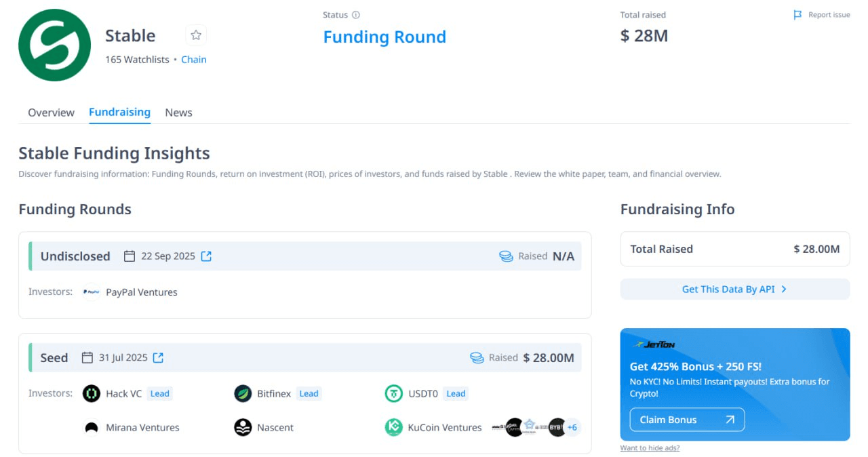Viewport: 868px width, 457px height.
Task: Click the KuCoin Ventures logo
Action: click(393, 428)
